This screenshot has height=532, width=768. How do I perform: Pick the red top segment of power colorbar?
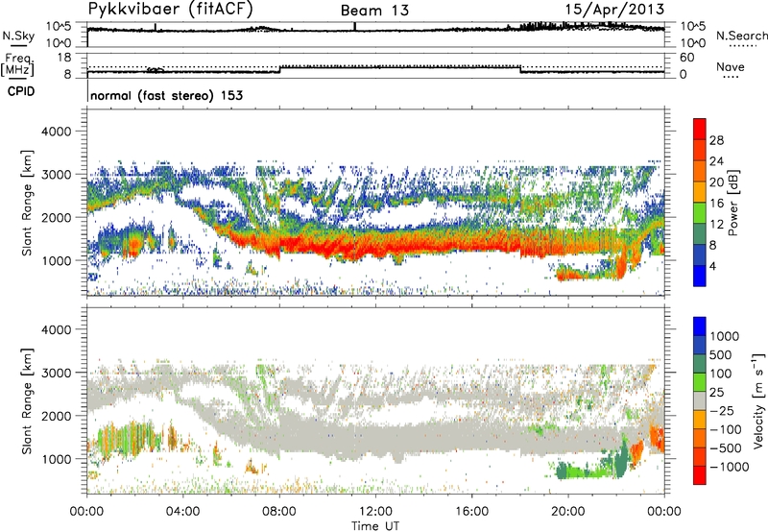[700, 129]
